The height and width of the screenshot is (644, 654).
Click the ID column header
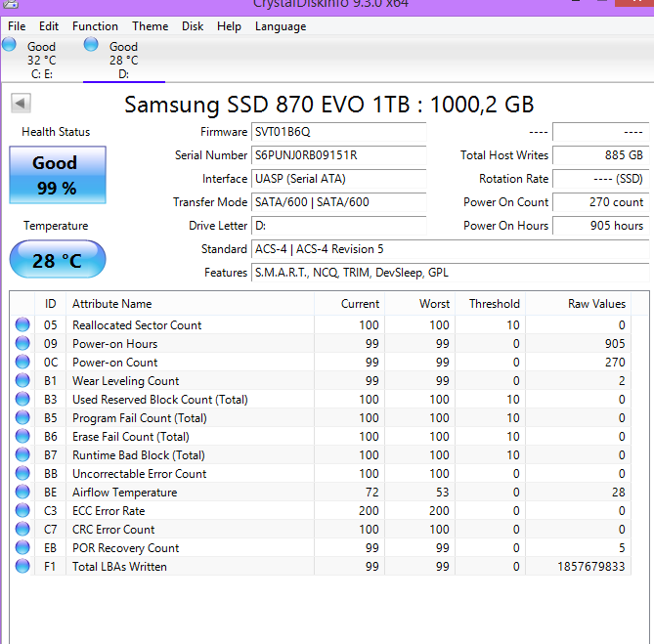(x=50, y=304)
